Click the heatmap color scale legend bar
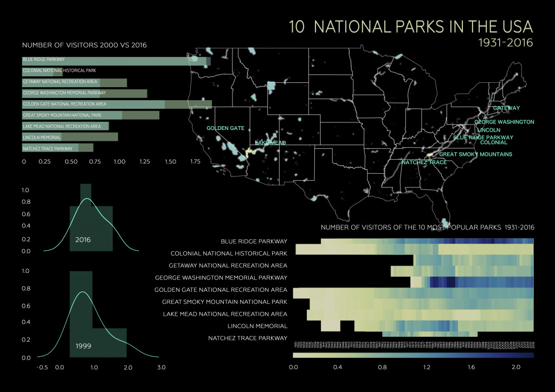This screenshot has height=392, width=555. (413, 355)
